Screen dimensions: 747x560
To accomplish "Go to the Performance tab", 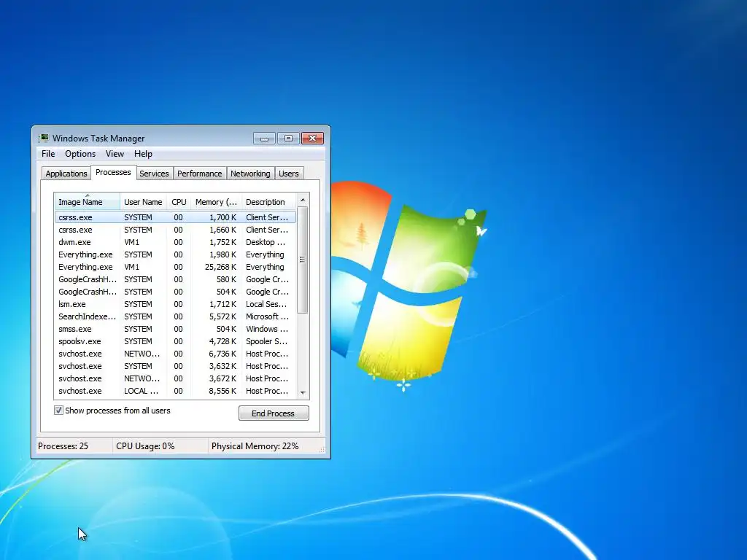I will (200, 174).
